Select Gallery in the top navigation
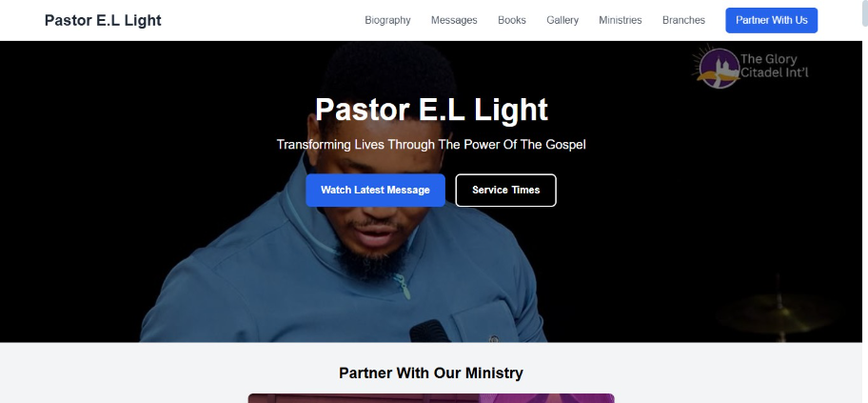Screen dimensions: 868x403 pos(562,20)
